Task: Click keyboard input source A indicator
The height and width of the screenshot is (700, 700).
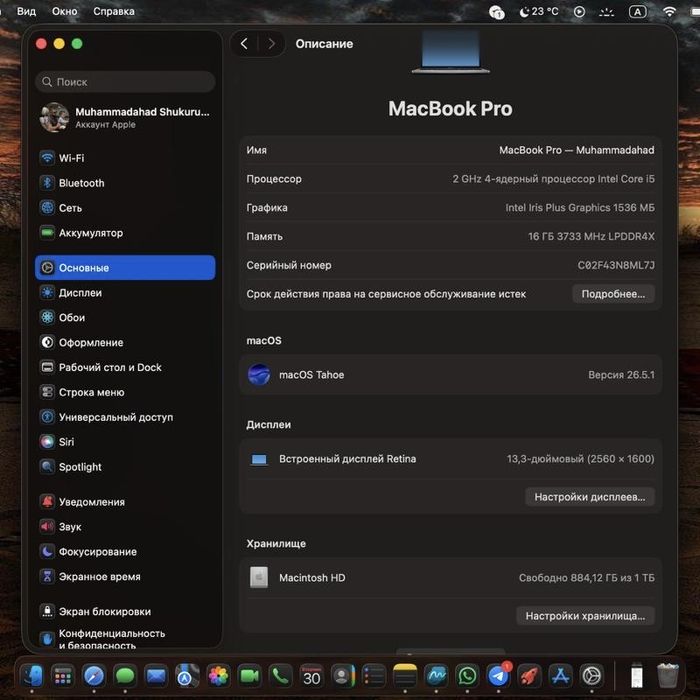Action: click(x=638, y=12)
